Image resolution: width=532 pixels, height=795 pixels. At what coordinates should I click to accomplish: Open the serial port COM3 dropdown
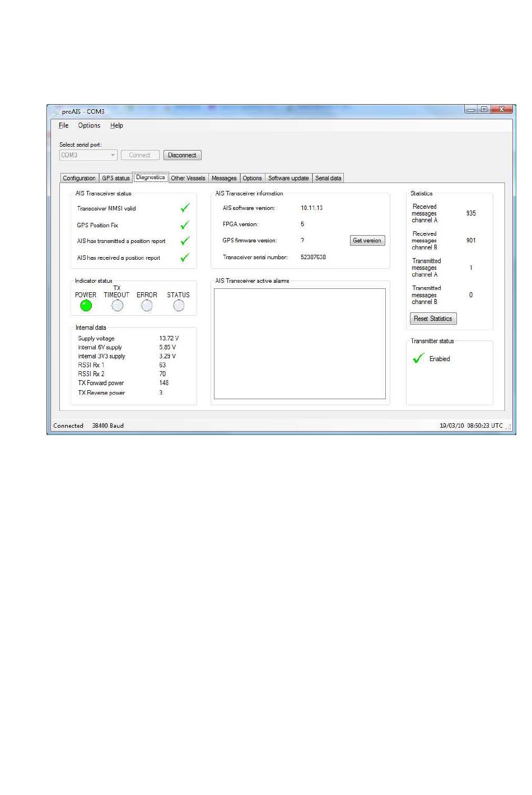click(88, 155)
